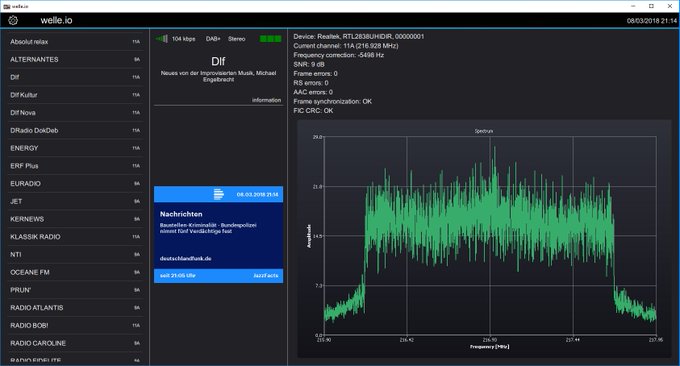Viewport: 680px width, 366px height.
Task: Click the Current channel: 11A line
Action: tap(346, 46)
